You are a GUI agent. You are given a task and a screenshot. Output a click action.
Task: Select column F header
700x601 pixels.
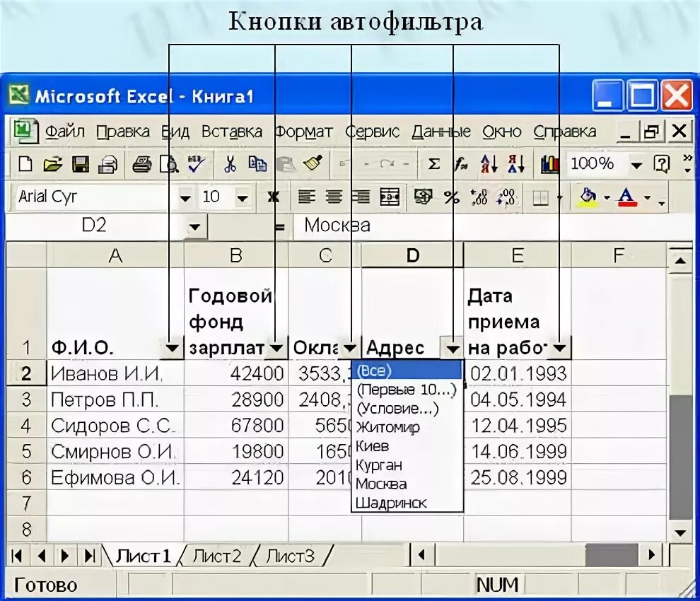pos(619,255)
